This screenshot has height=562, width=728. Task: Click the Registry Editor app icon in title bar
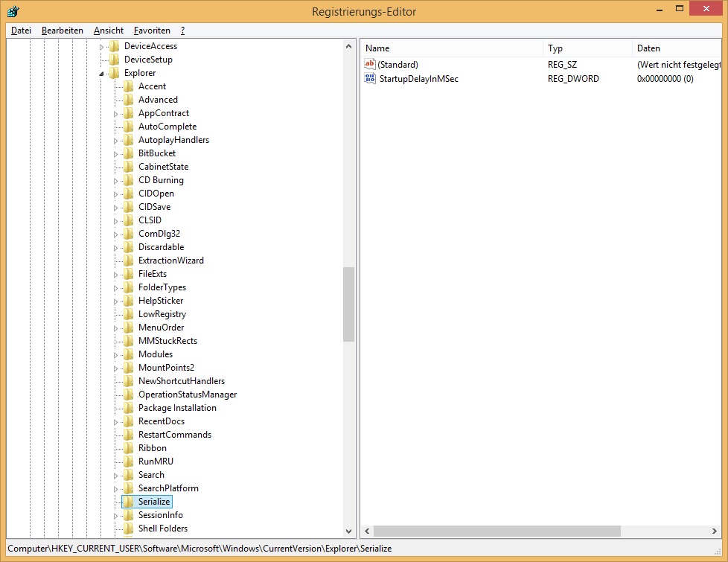tap(13, 11)
